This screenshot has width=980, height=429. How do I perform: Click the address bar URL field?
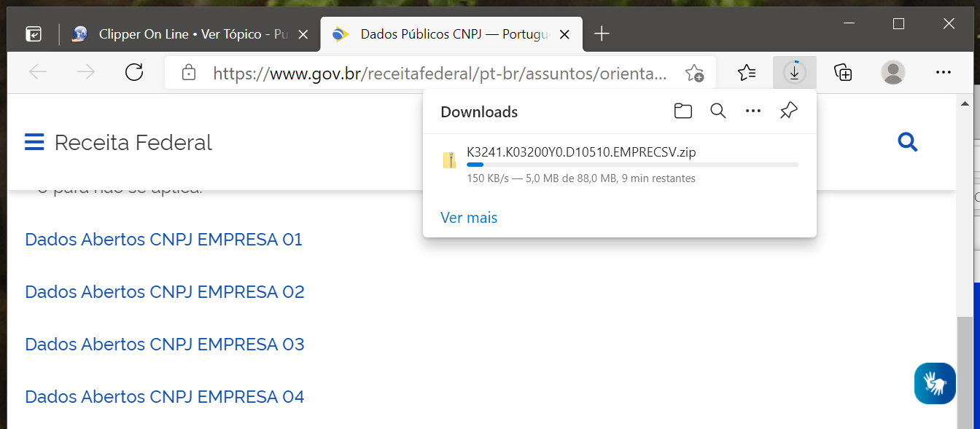437,73
